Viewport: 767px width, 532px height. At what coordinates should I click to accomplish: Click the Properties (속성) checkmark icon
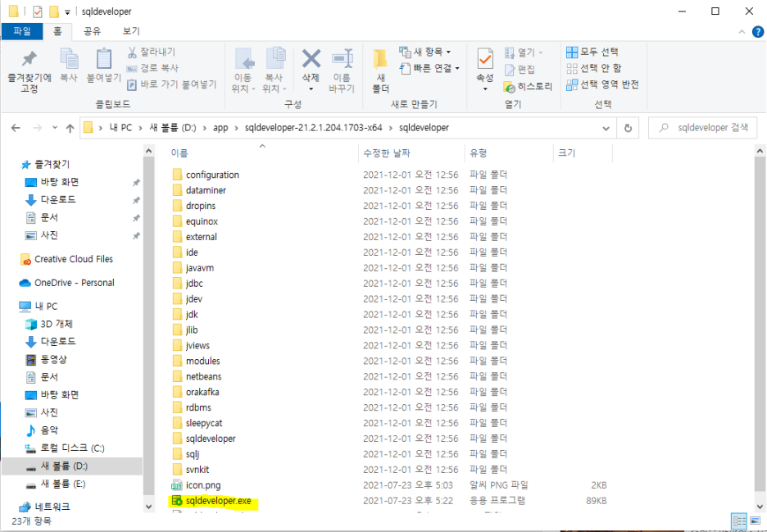point(485,59)
